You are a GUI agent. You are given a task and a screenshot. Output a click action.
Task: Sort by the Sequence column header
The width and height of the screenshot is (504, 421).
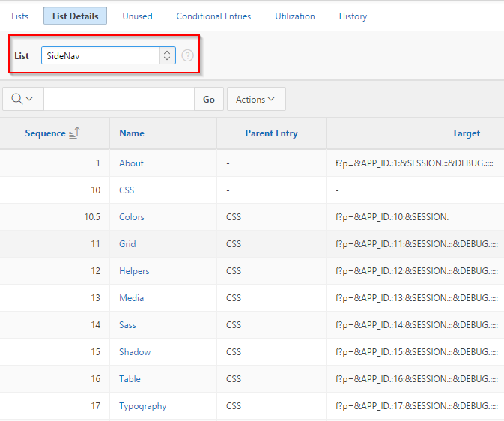click(x=46, y=133)
